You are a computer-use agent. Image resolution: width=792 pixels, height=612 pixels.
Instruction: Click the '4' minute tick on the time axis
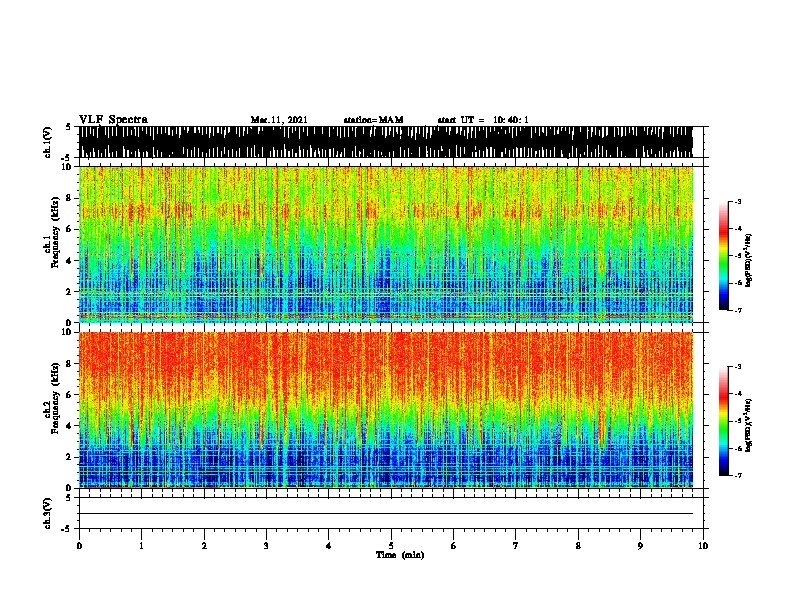(x=329, y=546)
